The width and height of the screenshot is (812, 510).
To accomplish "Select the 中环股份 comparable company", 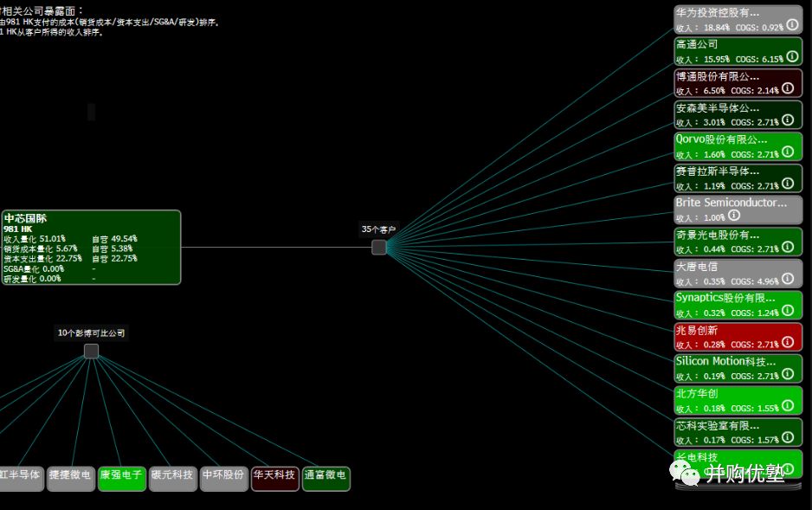I will (x=223, y=479).
